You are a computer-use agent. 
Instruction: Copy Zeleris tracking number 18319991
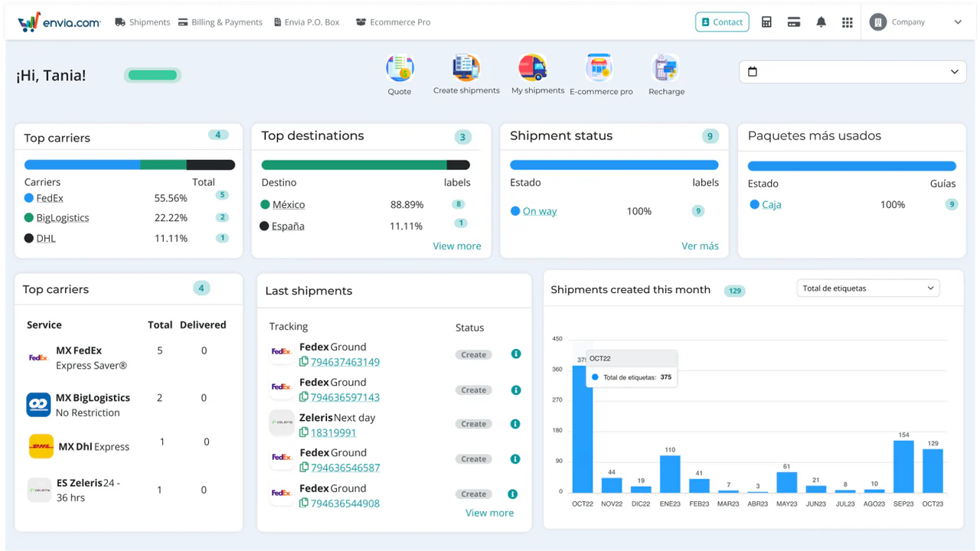[304, 432]
